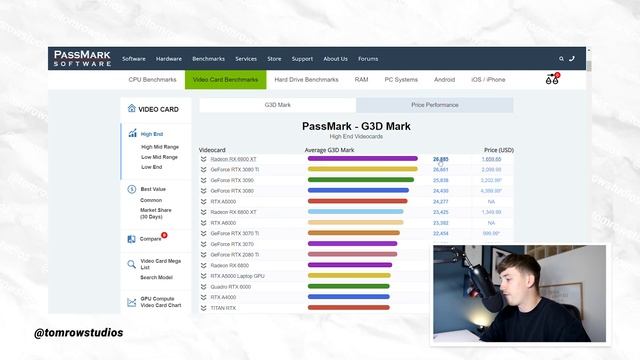Open the Search Model link
640x360 pixels.
(x=156, y=277)
